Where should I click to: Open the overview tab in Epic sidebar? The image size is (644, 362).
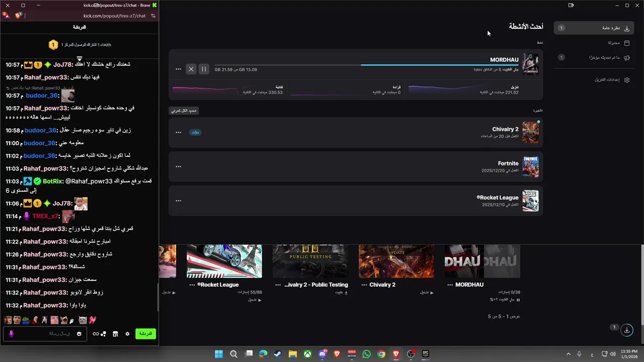(x=594, y=28)
